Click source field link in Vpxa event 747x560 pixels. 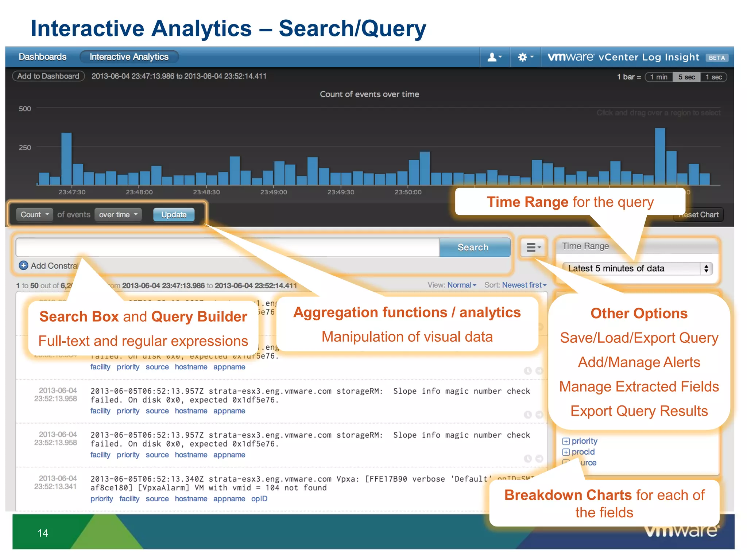(157, 499)
